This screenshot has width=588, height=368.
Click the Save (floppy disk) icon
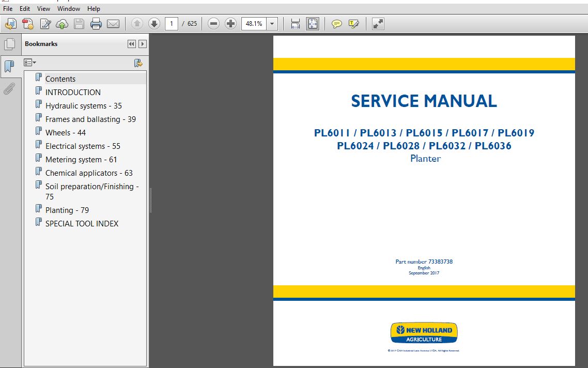pyautogui.click(x=79, y=24)
